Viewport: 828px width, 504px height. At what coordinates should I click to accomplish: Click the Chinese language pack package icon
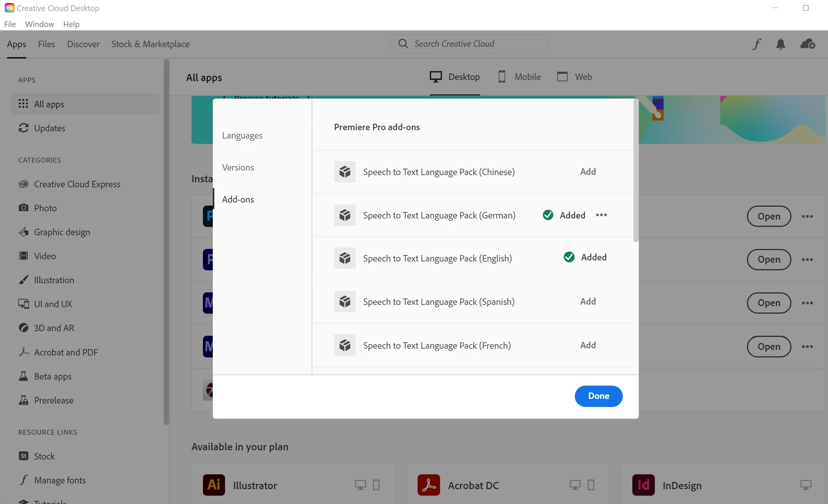pyautogui.click(x=345, y=172)
